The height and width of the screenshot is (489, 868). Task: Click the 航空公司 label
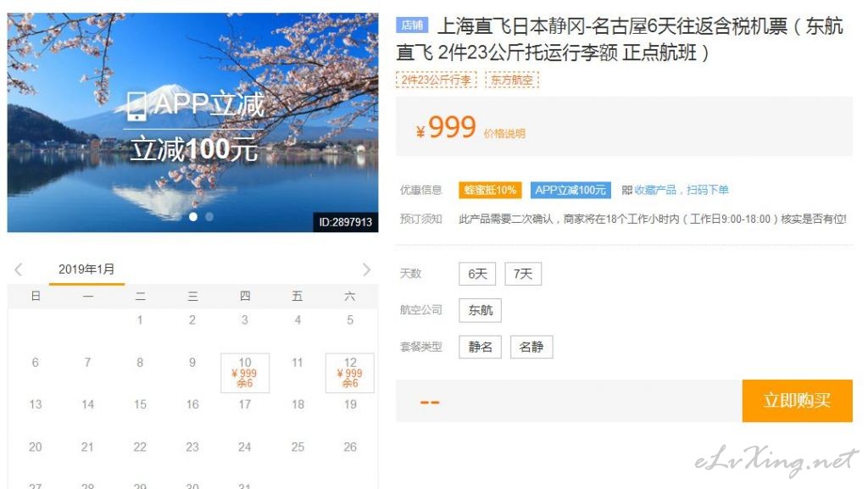pyautogui.click(x=420, y=310)
